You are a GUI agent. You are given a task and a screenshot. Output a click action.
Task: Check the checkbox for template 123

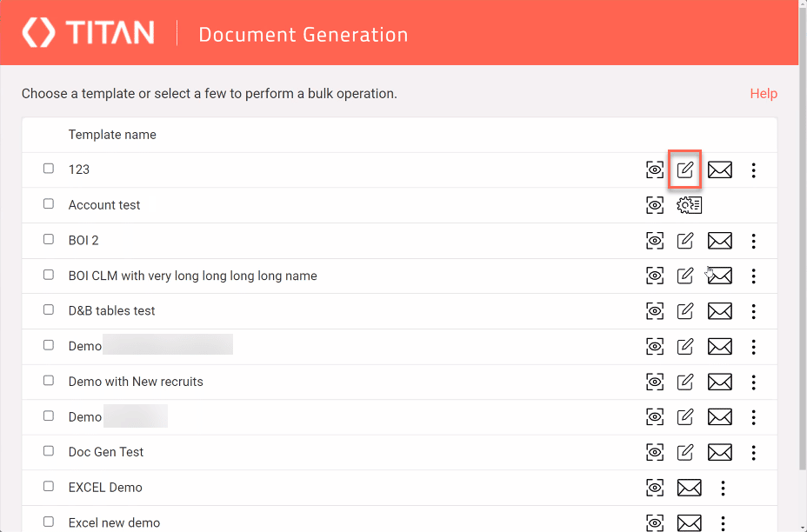tap(49, 169)
